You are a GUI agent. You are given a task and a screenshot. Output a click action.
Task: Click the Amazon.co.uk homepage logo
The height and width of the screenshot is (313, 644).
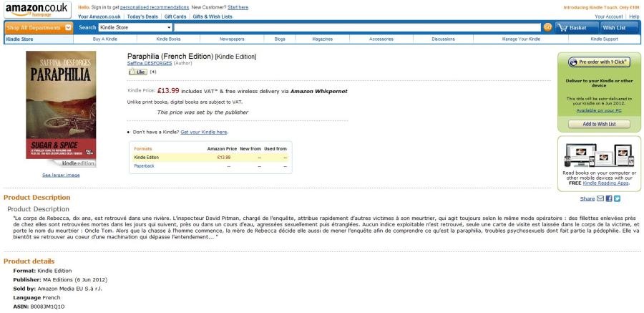point(36,10)
